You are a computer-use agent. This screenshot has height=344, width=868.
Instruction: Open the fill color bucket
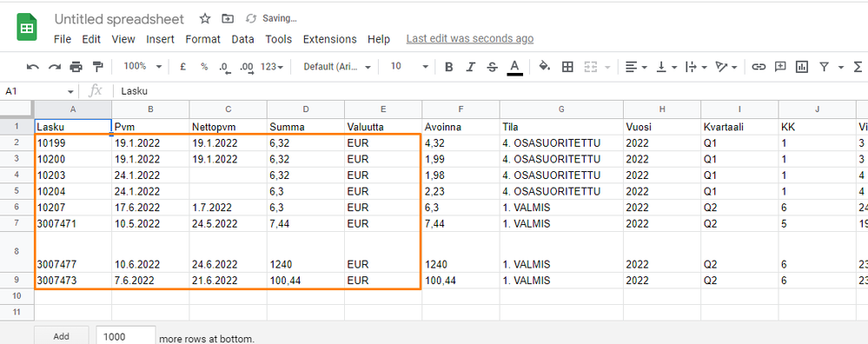click(544, 67)
